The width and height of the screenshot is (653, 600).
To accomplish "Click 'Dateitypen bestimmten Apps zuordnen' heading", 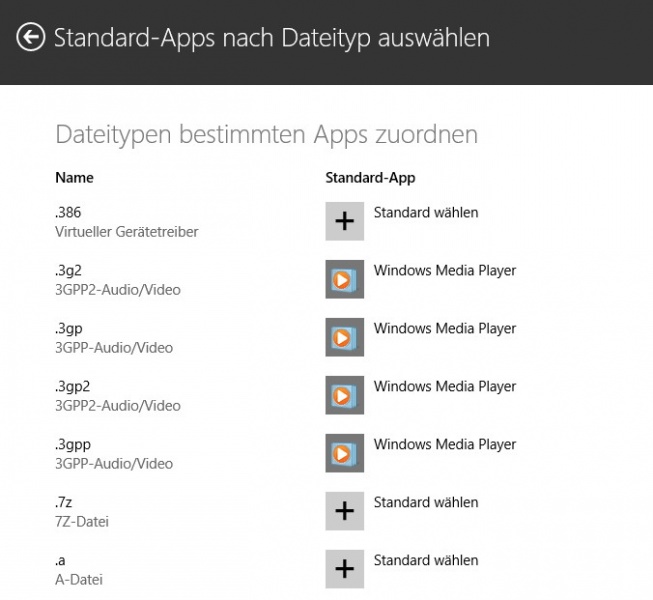I will 267,134.
